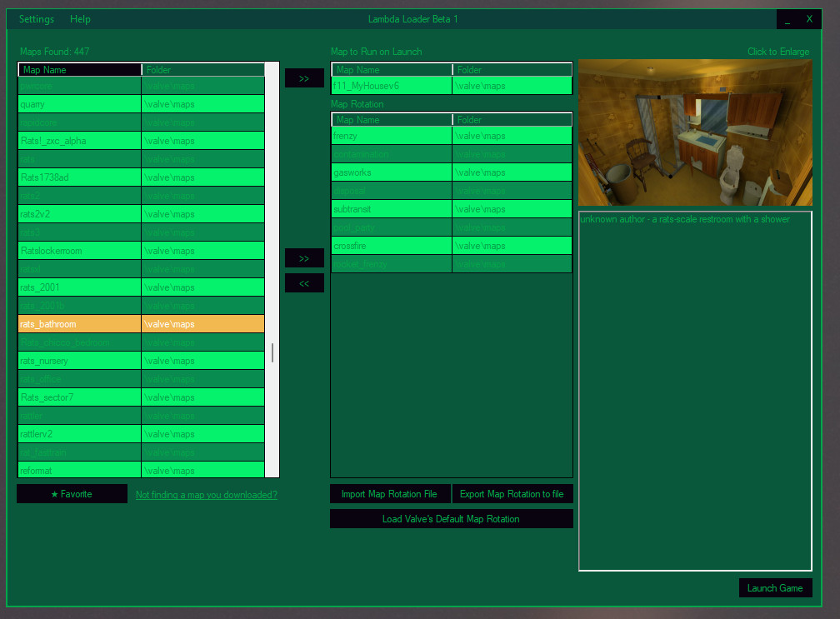Open the Help menu
The height and width of the screenshot is (619, 840).
coord(80,18)
